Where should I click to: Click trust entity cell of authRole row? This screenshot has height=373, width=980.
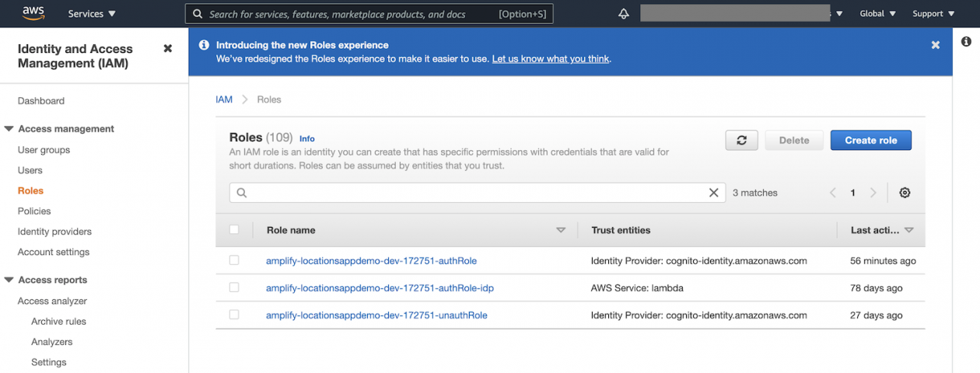tap(699, 261)
